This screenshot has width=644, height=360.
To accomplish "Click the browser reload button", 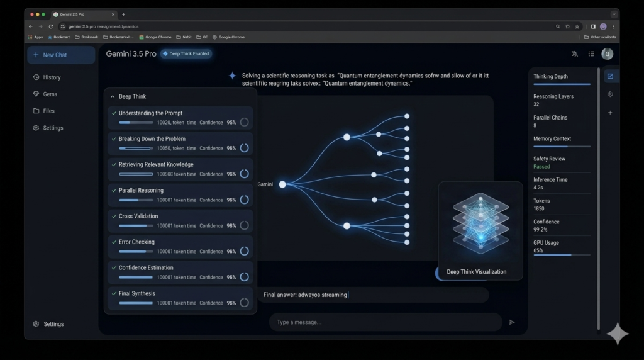I will pyautogui.click(x=50, y=26).
